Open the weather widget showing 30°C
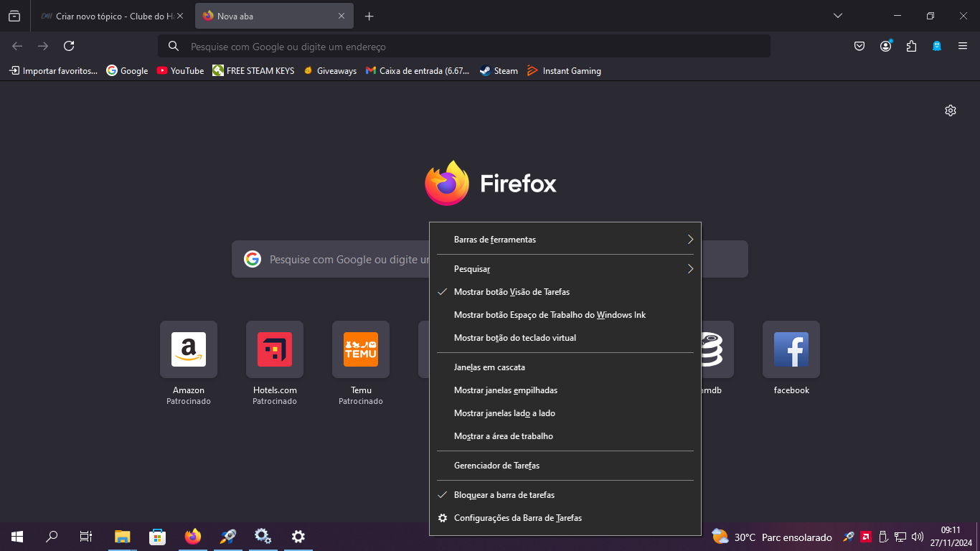Viewport: 980px width, 551px height. (772, 537)
